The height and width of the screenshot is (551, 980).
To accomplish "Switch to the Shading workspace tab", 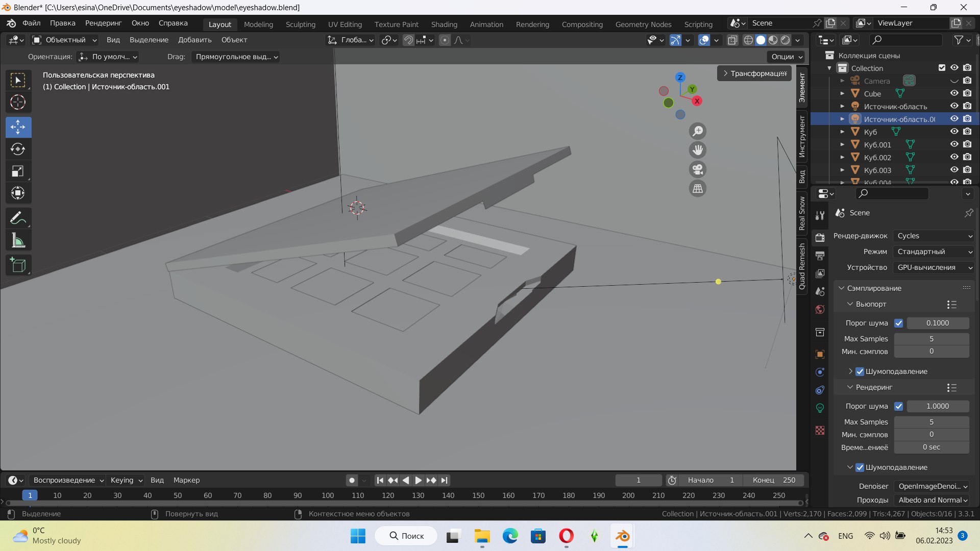I will [444, 24].
